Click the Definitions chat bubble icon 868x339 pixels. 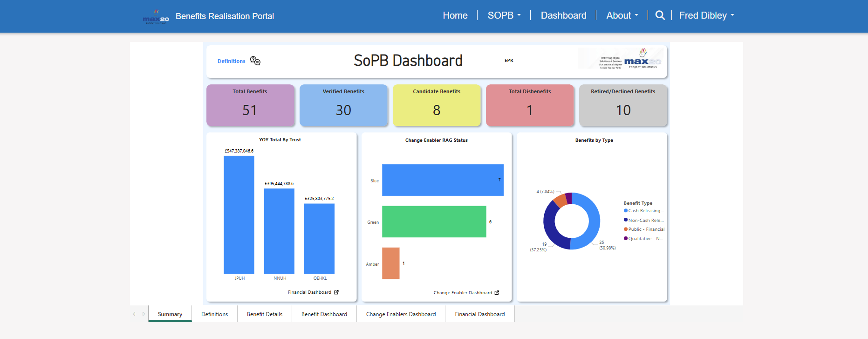255,61
